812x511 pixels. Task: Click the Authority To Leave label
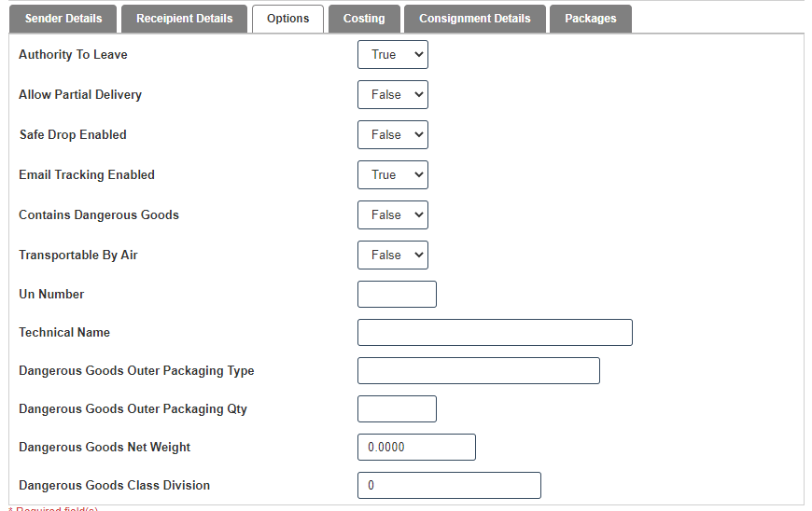click(73, 55)
